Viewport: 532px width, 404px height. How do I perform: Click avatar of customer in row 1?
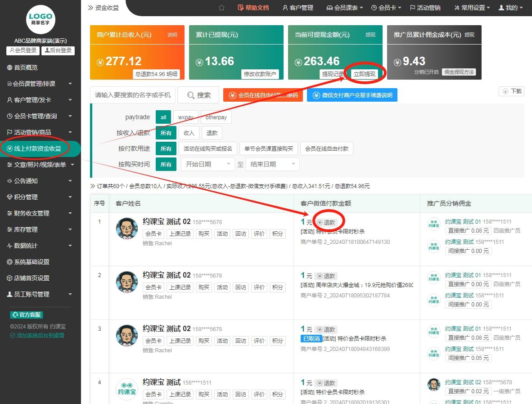coord(127,229)
